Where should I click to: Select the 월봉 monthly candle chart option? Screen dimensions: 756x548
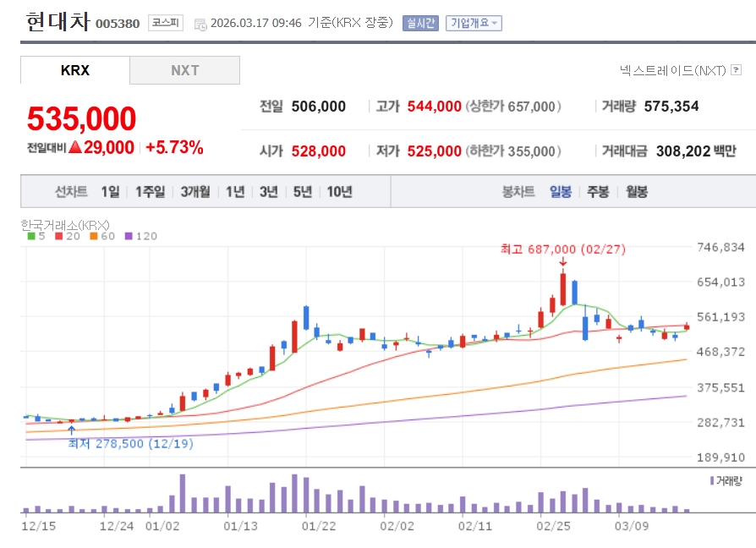tap(636, 192)
